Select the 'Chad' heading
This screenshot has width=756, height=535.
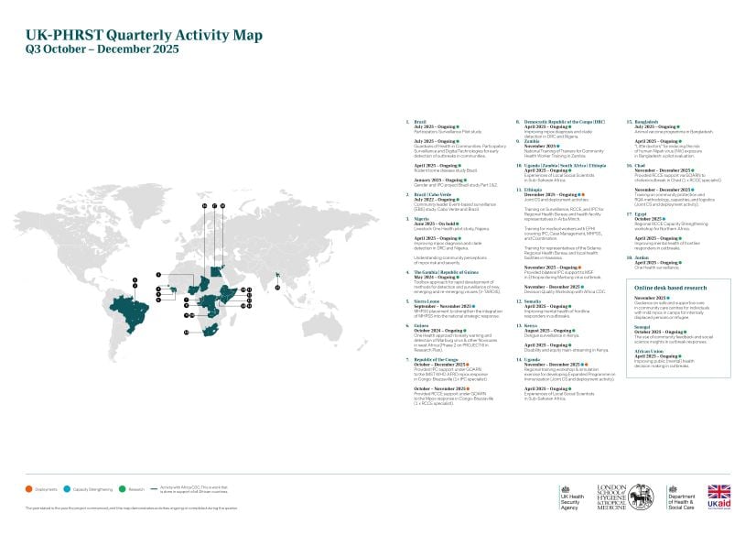click(640, 166)
